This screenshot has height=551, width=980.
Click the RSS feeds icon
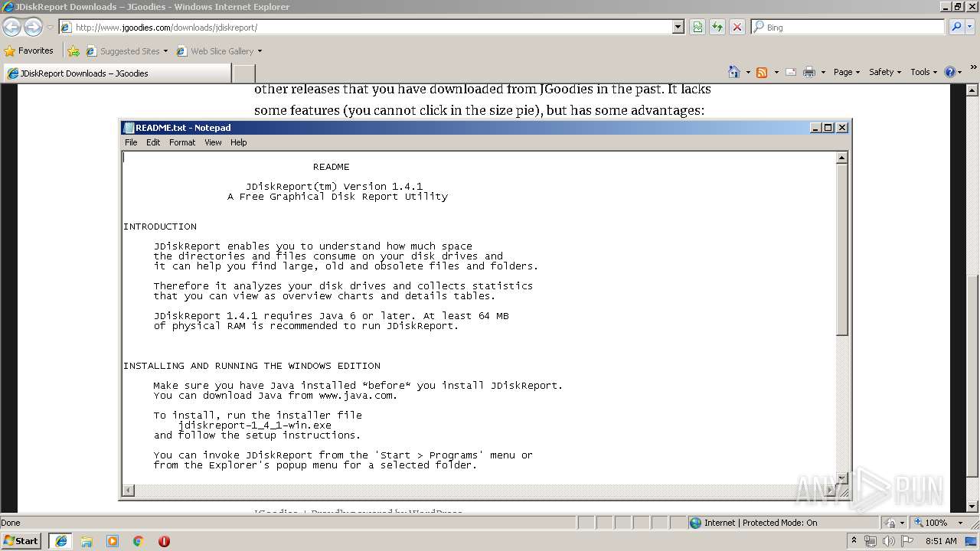pos(762,72)
